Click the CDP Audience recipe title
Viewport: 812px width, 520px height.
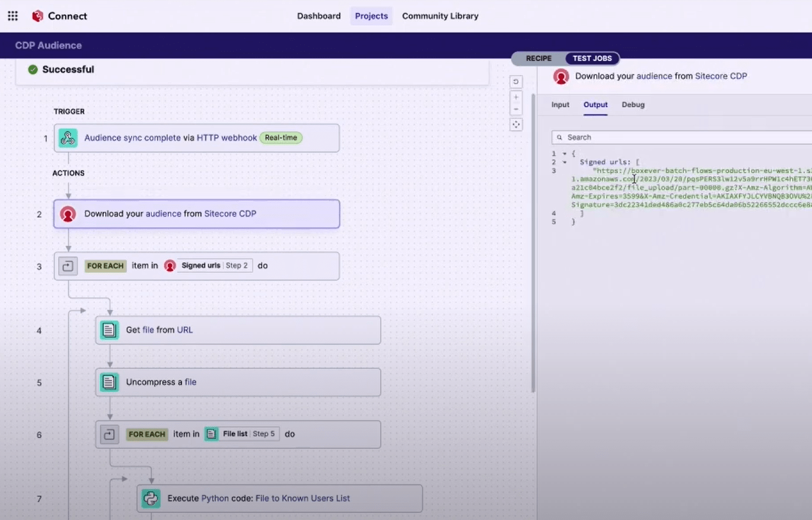49,46
